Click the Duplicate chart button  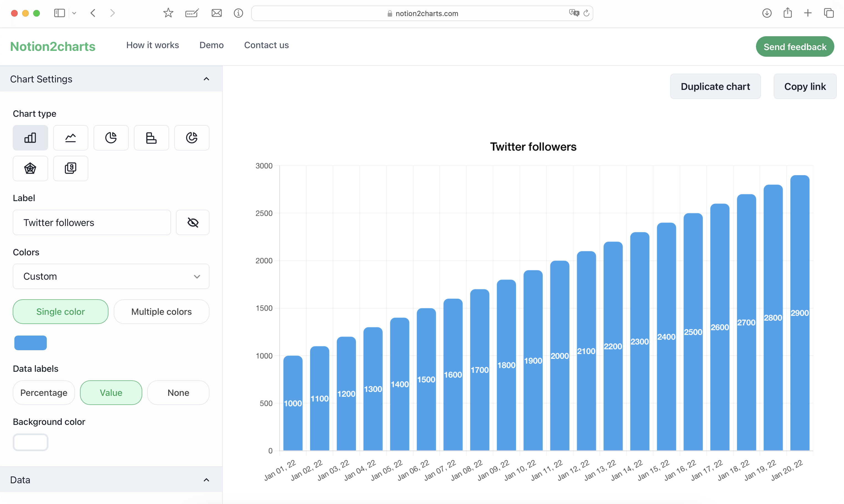pos(715,86)
